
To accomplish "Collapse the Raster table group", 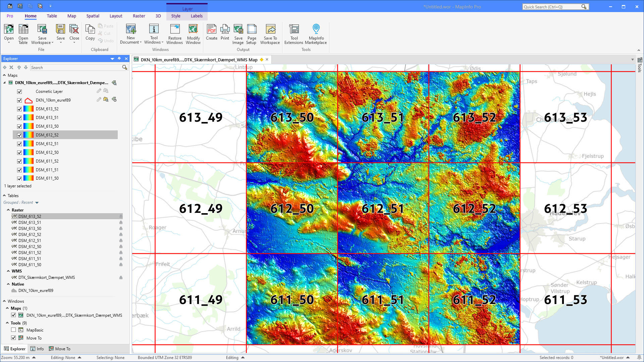I will tap(8, 210).
